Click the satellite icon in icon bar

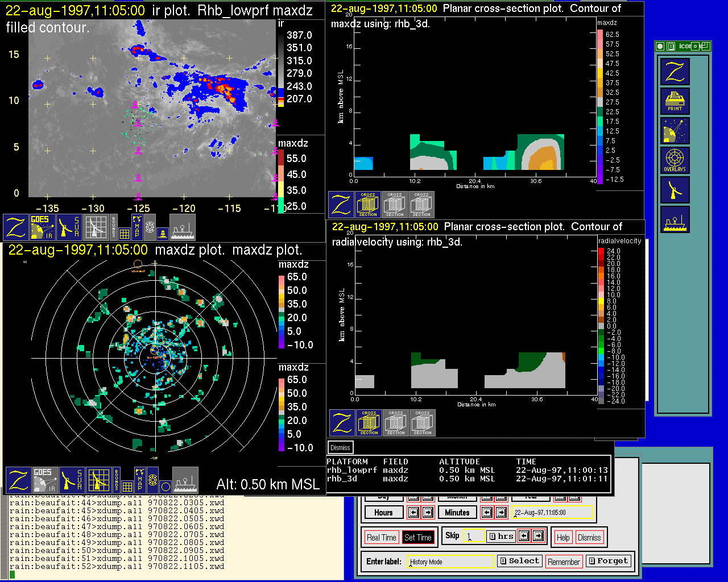click(x=675, y=131)
